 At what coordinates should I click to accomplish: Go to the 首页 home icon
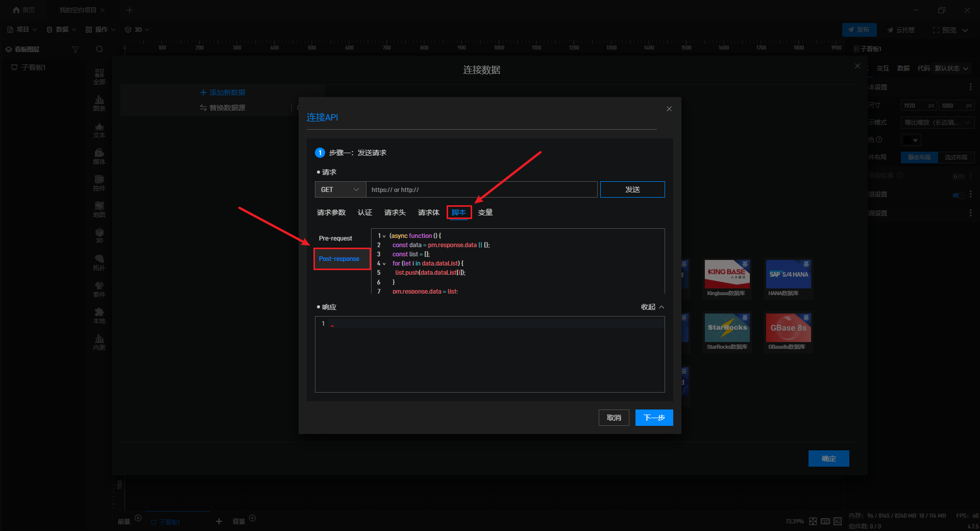coord(16,10)
